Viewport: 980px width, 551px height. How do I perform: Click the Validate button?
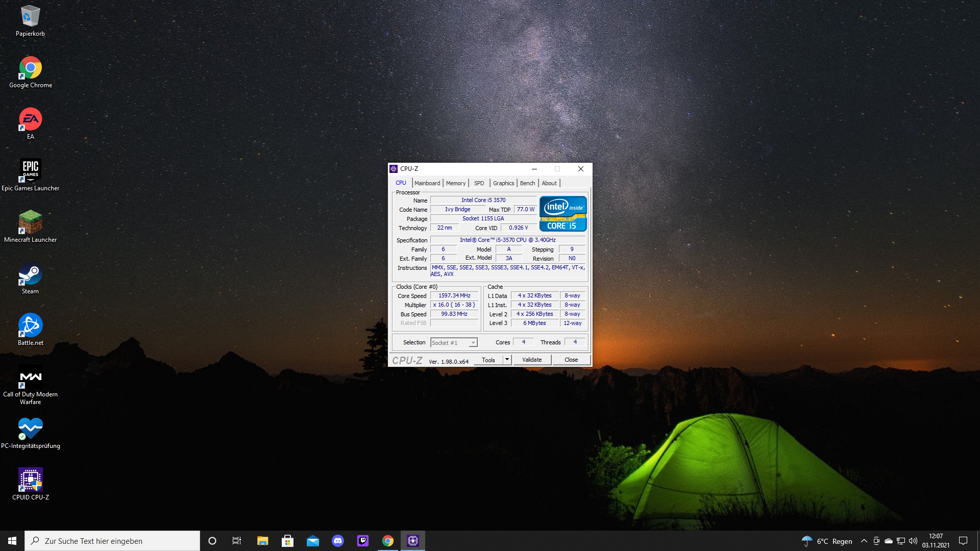click(532, 360)
